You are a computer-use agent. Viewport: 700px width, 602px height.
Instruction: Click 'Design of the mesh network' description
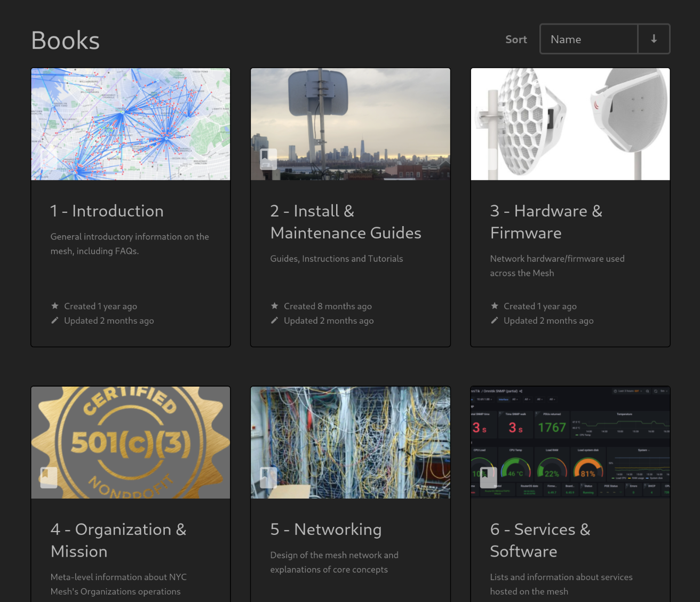coord(335,563)
